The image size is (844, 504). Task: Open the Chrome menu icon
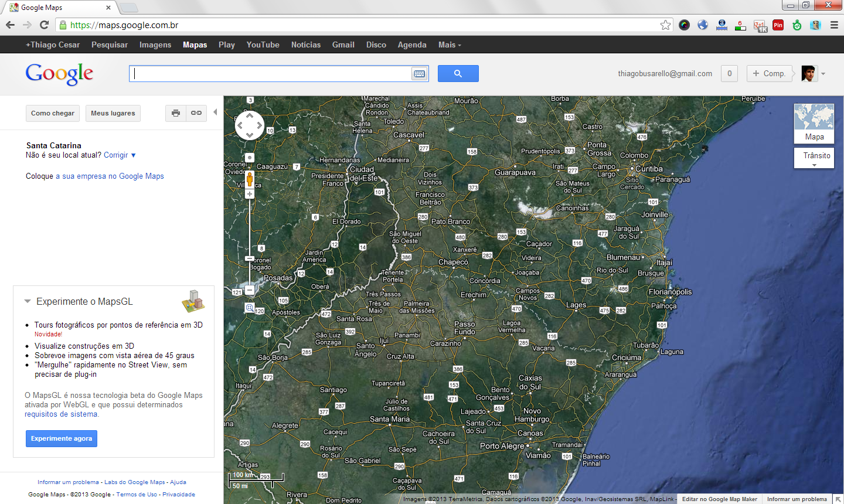[x=834, y=25]
